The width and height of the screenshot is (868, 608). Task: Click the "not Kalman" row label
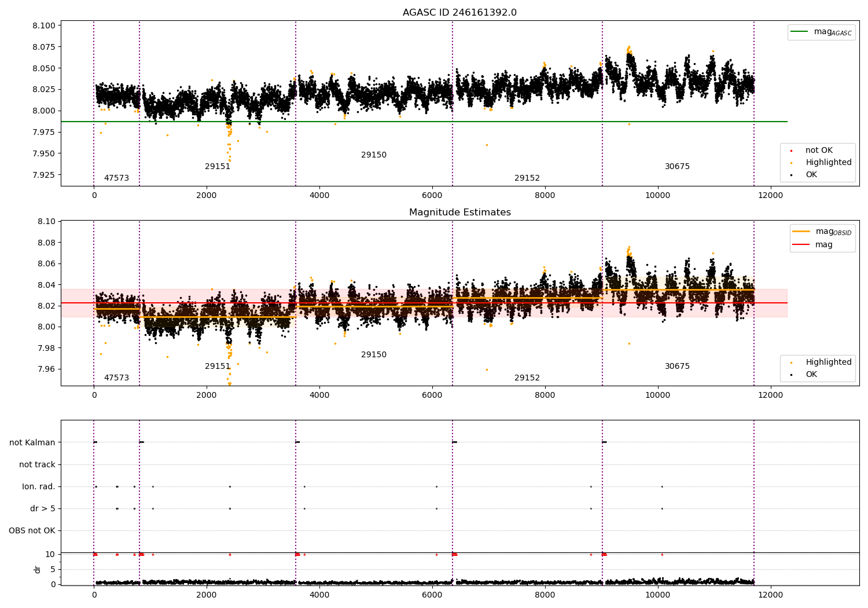(32, 443)
